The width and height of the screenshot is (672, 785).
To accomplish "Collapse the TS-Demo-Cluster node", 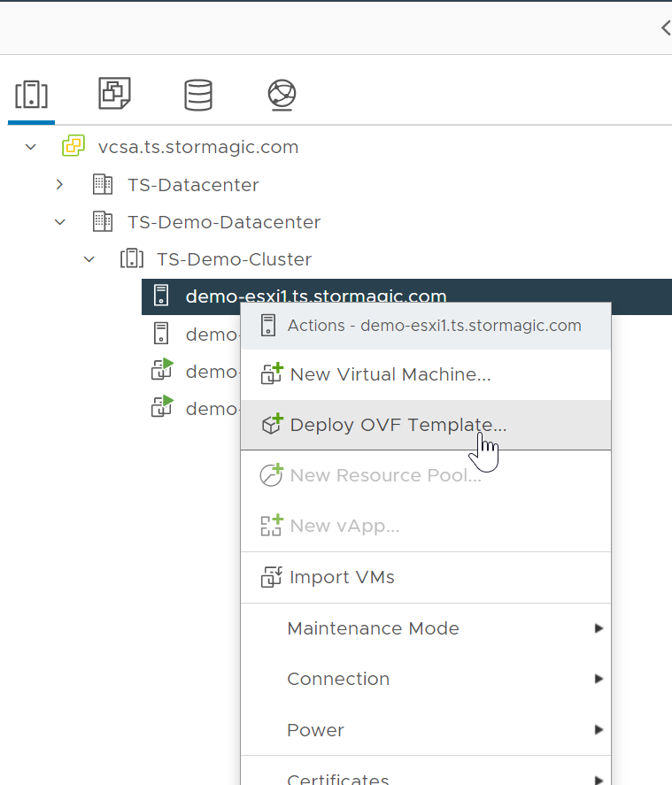I will click(89, 259).
